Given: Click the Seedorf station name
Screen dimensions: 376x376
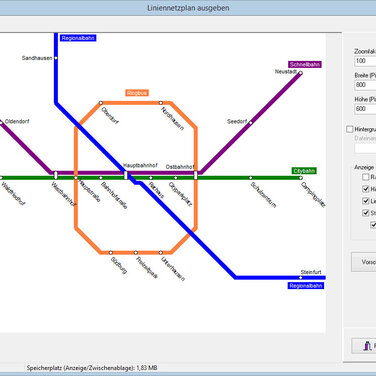Looking at the screenshot, I should pos(237,122).
